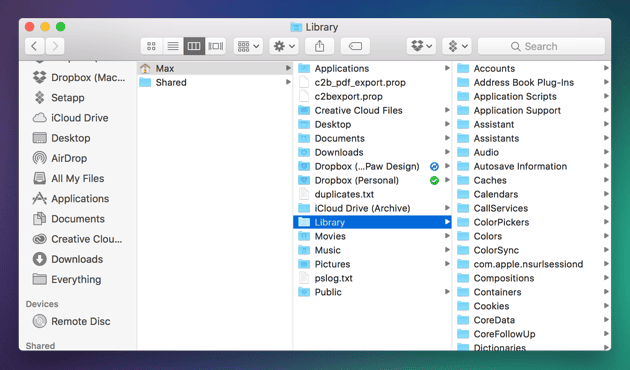Open the ColorPickers folder
Image resolution: width=630 pixels, height=370 pixels.
(532, 222)
